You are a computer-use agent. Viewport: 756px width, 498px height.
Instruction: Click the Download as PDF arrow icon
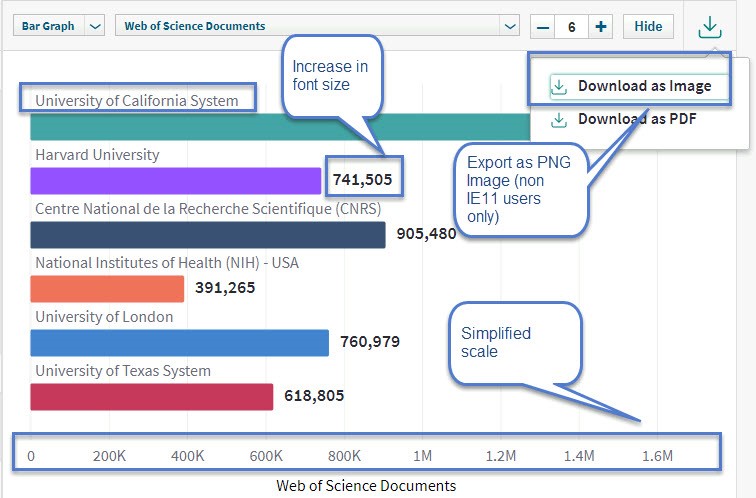coord(559,120)
